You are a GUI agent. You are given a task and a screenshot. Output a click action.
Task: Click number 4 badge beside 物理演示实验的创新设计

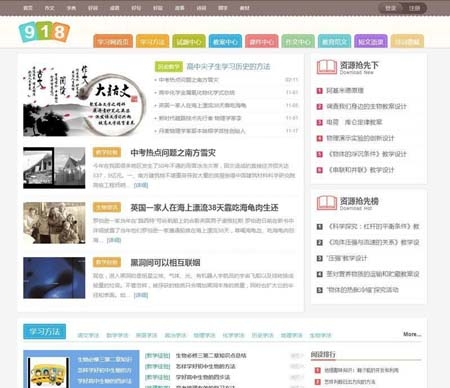pyautogui.click(x=319, y=138)
